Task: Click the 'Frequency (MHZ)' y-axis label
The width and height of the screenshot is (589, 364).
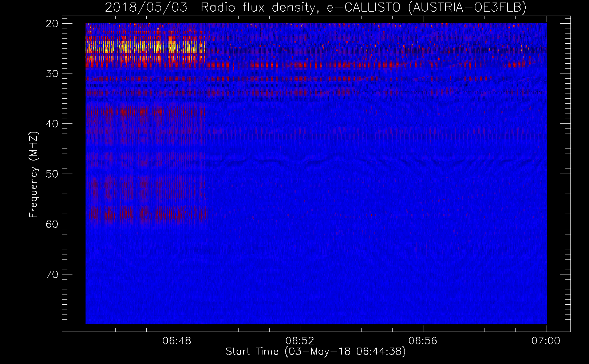Action: coord(33,175)
